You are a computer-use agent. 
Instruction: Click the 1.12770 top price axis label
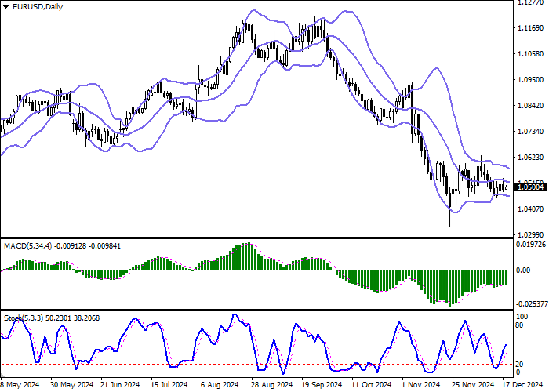[531, 2]
